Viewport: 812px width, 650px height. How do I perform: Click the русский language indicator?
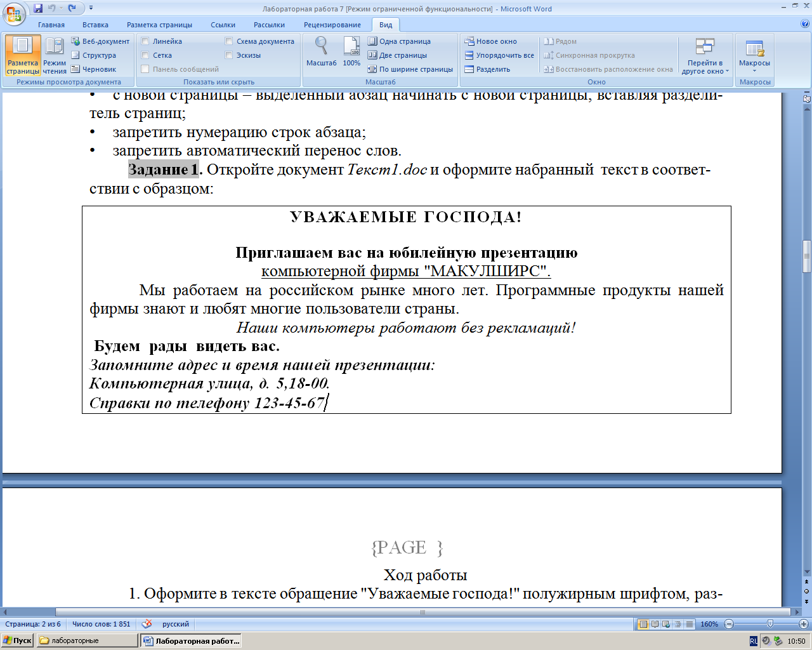coord(176,624)
